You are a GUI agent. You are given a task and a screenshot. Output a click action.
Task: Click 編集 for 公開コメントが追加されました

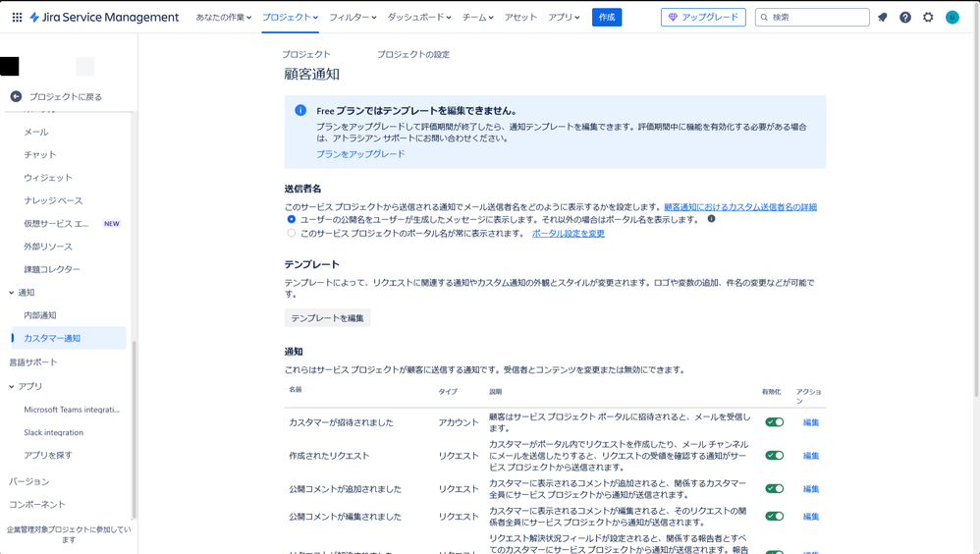click(811, 489)
